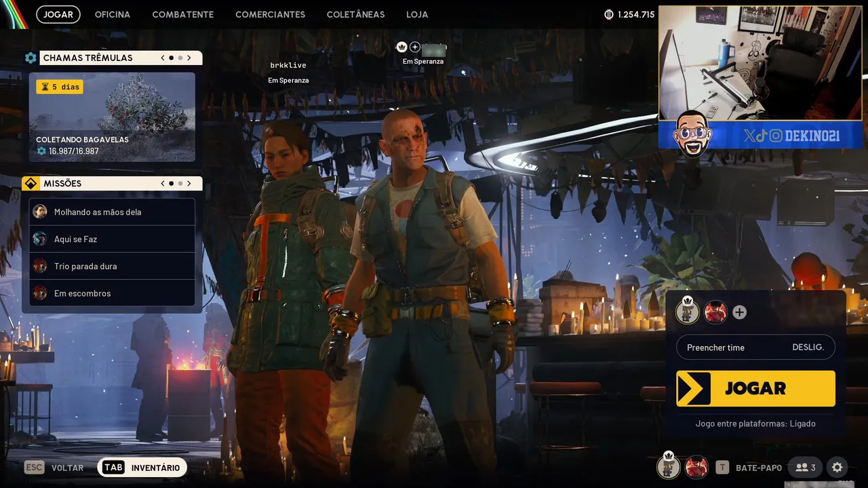Screen dimensions: 868x488
Task: Click the TikTok icon on stream banner
Action: pos(762,136)
